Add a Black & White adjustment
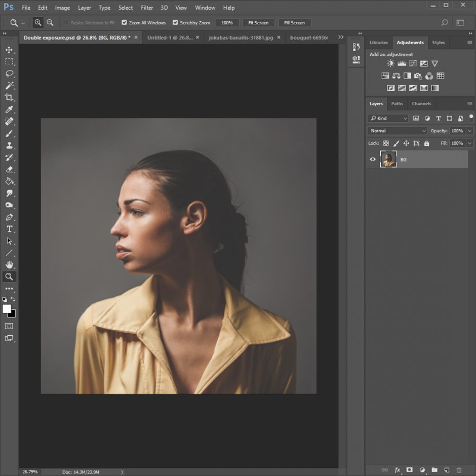The height and width of the screenshot is (476, 476). tap(407, 75)
